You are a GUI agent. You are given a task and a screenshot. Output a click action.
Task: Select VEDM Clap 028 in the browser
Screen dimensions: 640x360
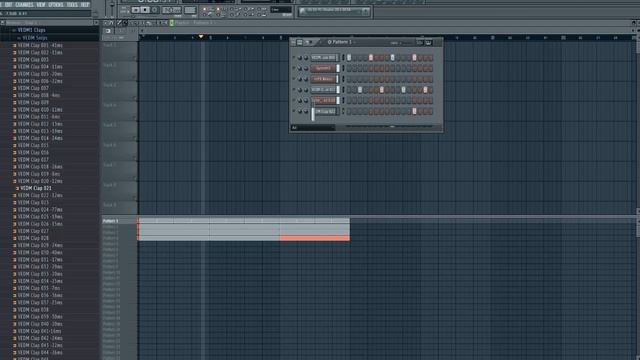coord(33,238)
